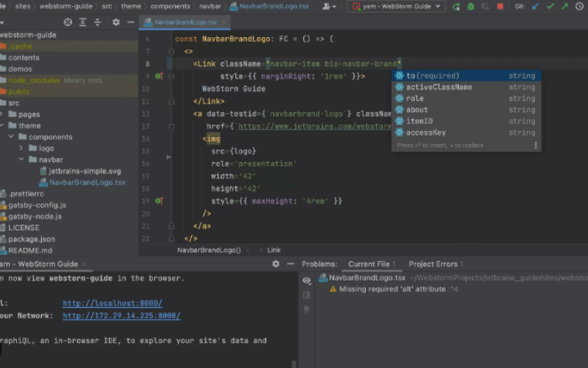
Task: Show Git history clock icon
Action: (x=579, y=6)
